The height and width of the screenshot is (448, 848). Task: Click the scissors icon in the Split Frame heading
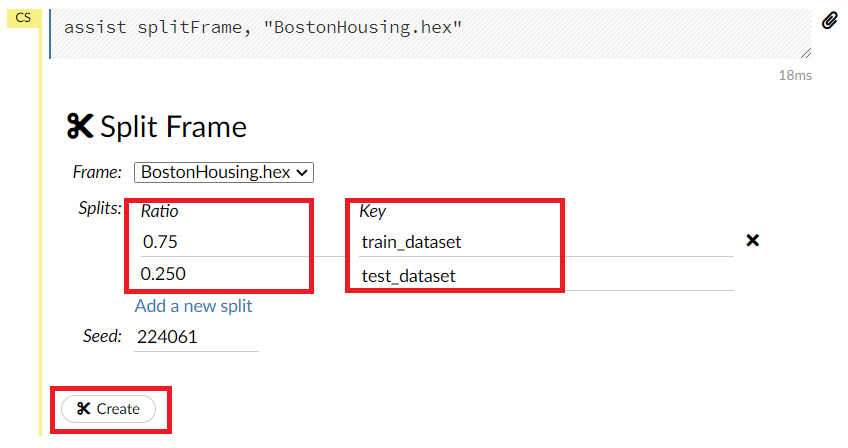pos(79,126)
